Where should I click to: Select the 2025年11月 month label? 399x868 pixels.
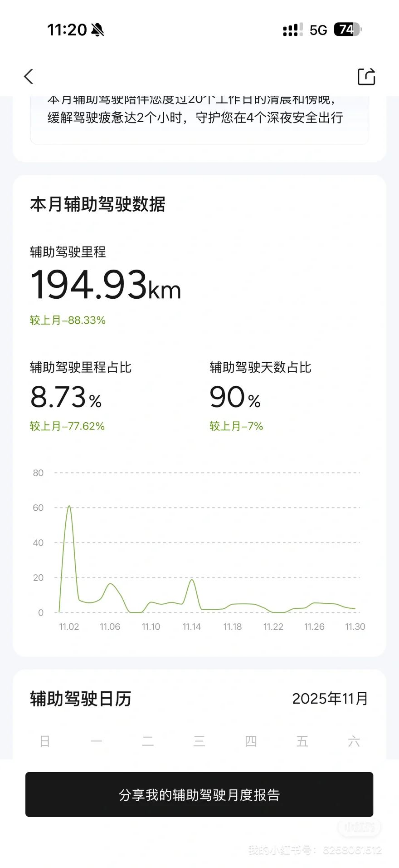click(x=330, y=699)
